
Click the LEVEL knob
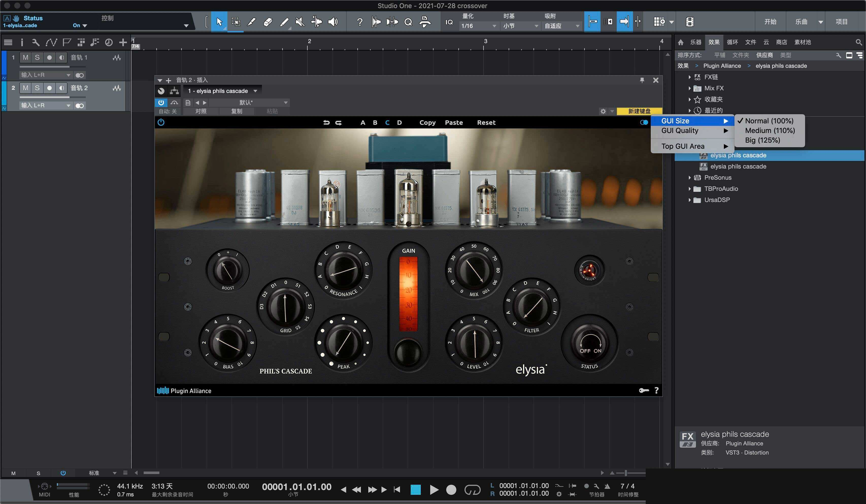474,343
